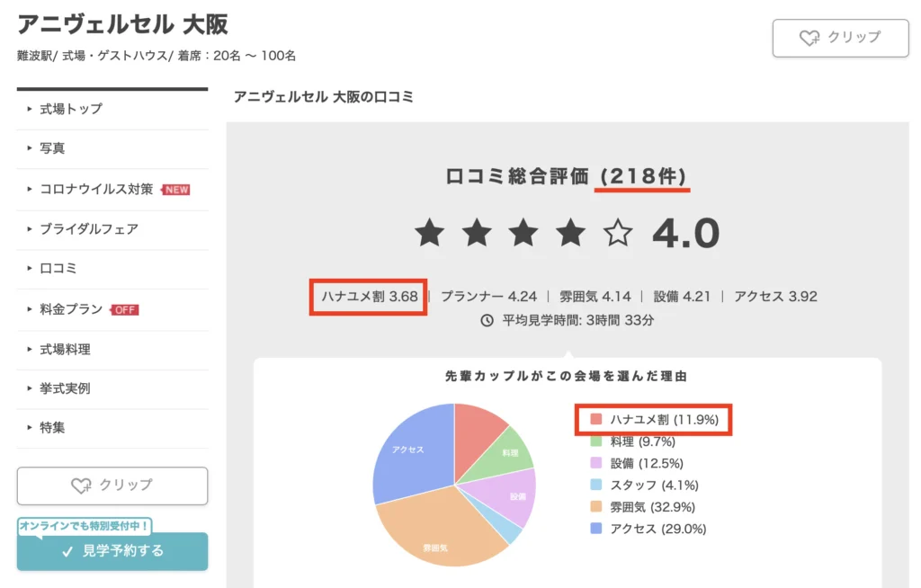Image resolution: width=921 pixels, height=588 pixels.
Task: Click the 平均見学時間: 3時間 33分 text
Action: [x=577, y=320]
